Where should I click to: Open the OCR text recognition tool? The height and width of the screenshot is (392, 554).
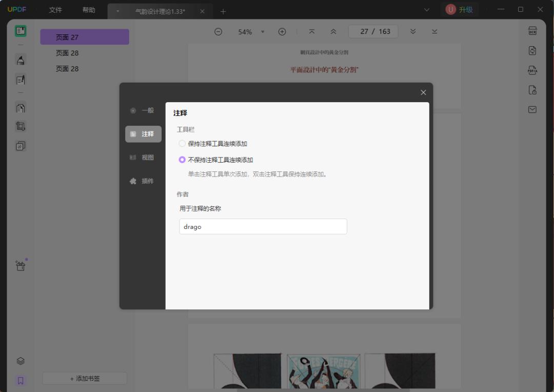pyautogui.click(x=532, y=31)
